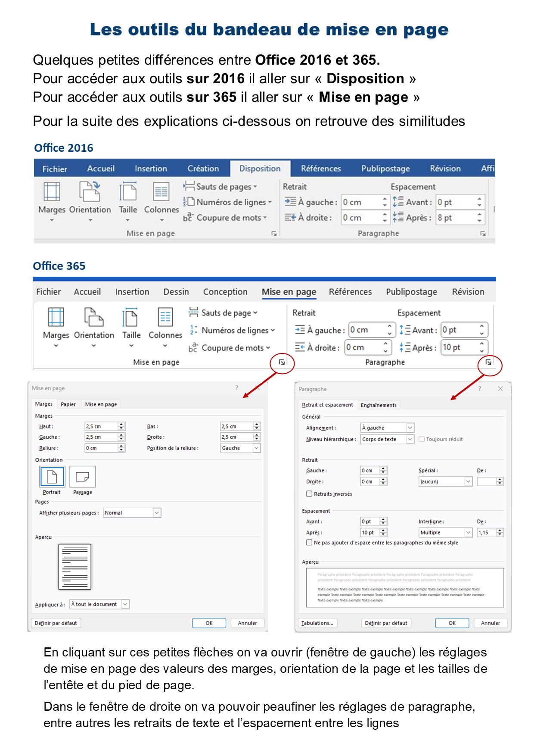Open Sauts de pages in Office 2016 ribbon
534x756 pixels.
(220, 187)
